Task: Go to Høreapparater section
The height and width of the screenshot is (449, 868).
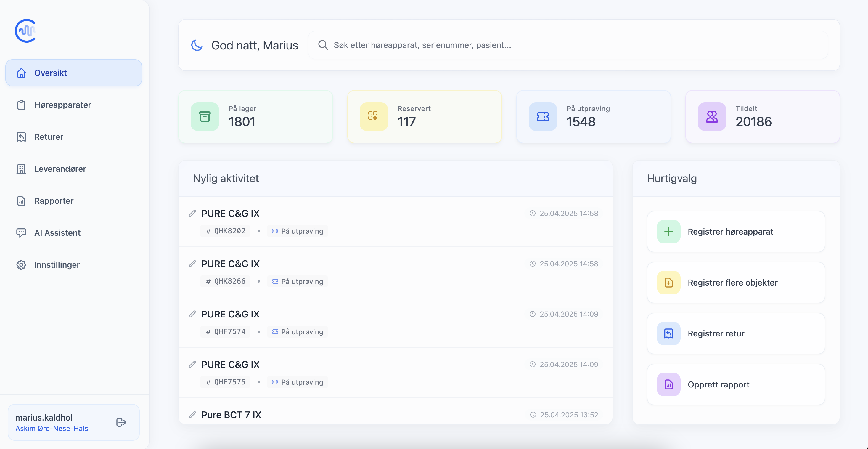Action: click(73, 105)
